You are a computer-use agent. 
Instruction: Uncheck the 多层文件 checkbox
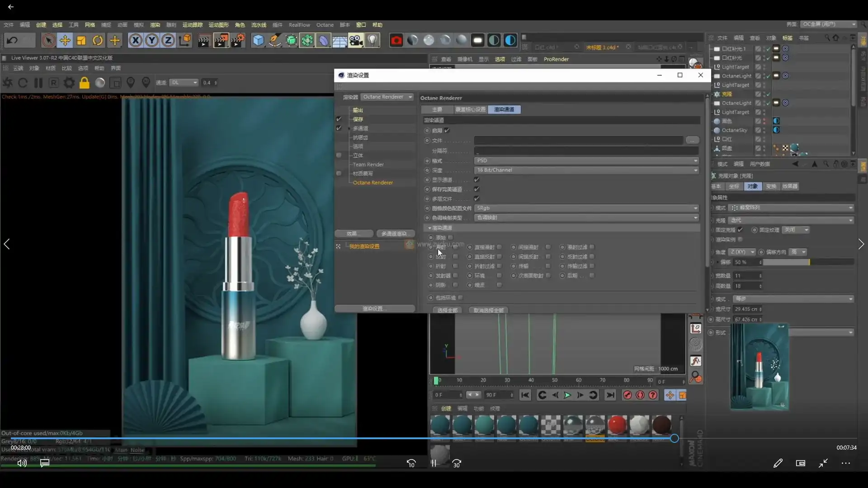(476, 199)
